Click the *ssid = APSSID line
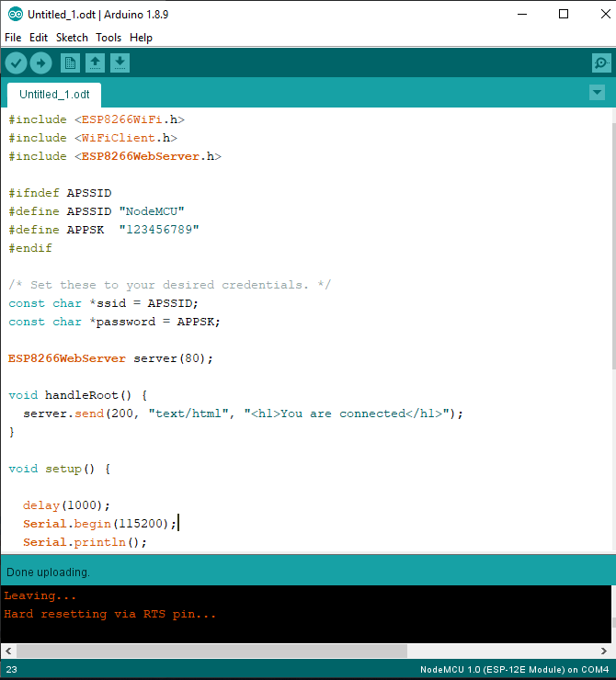Viewport: 616px width, 680px height. pyautogui.click(x=103, y=303)
